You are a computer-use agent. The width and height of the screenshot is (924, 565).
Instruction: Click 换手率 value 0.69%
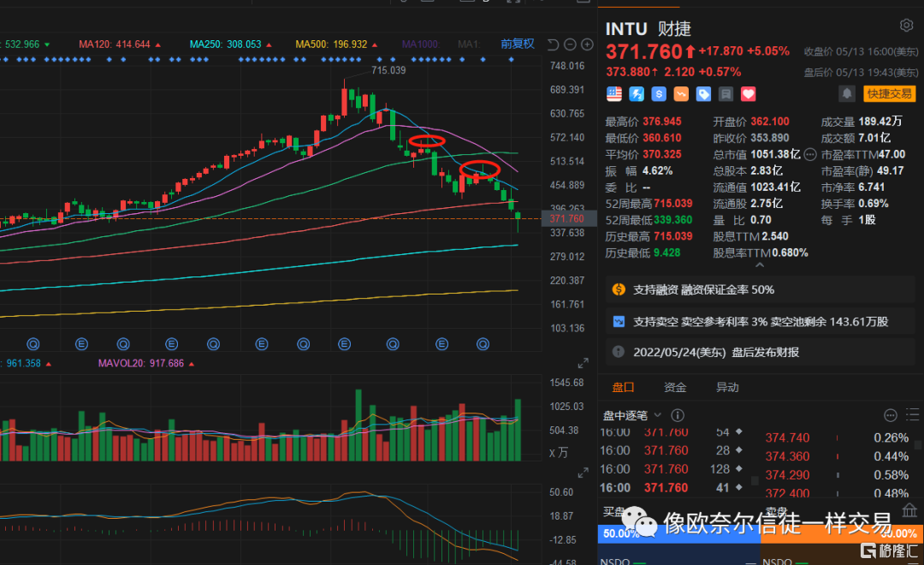tap(874, 204)
